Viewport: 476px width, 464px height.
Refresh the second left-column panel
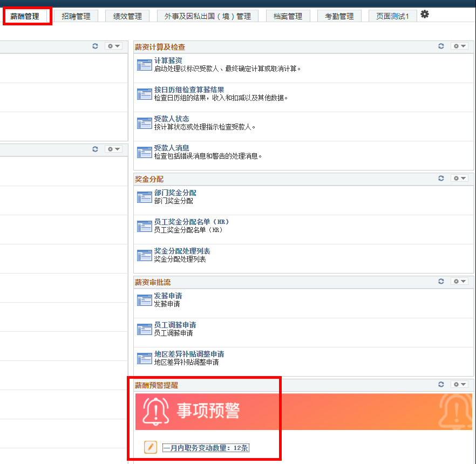(95, 149)
